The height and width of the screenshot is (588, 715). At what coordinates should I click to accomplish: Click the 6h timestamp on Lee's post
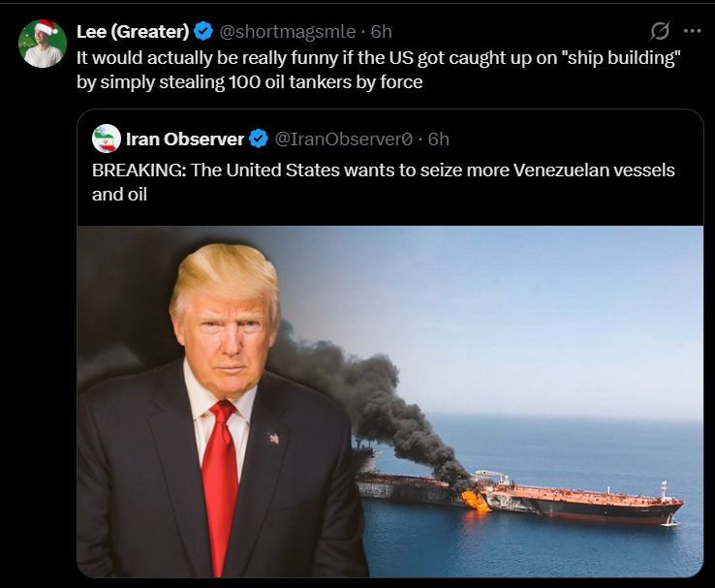point(381,31)
